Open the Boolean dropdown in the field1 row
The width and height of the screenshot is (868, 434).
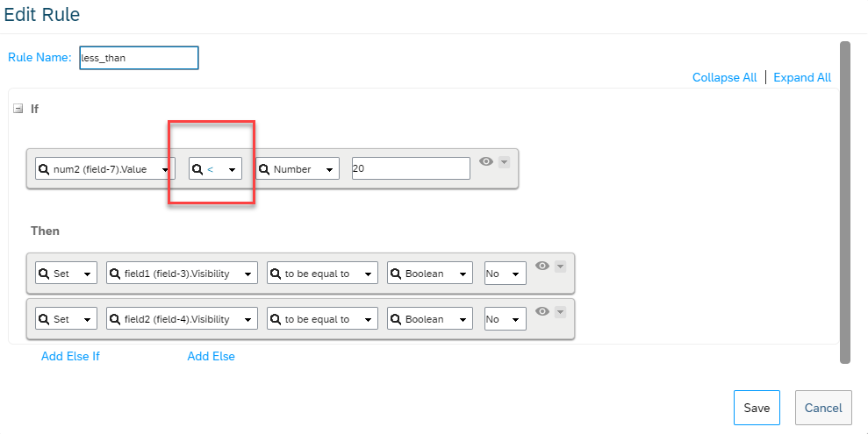pos(430,274)
